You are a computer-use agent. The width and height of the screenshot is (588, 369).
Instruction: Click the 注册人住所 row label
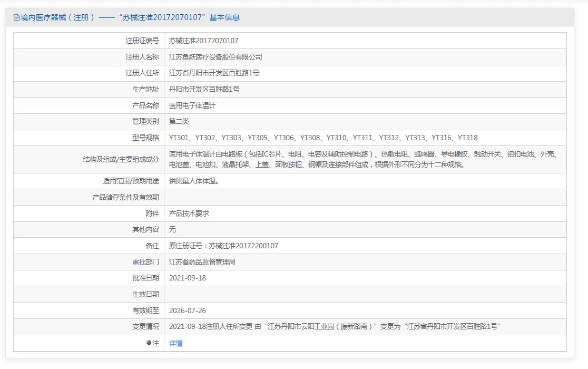coord(142,73)
